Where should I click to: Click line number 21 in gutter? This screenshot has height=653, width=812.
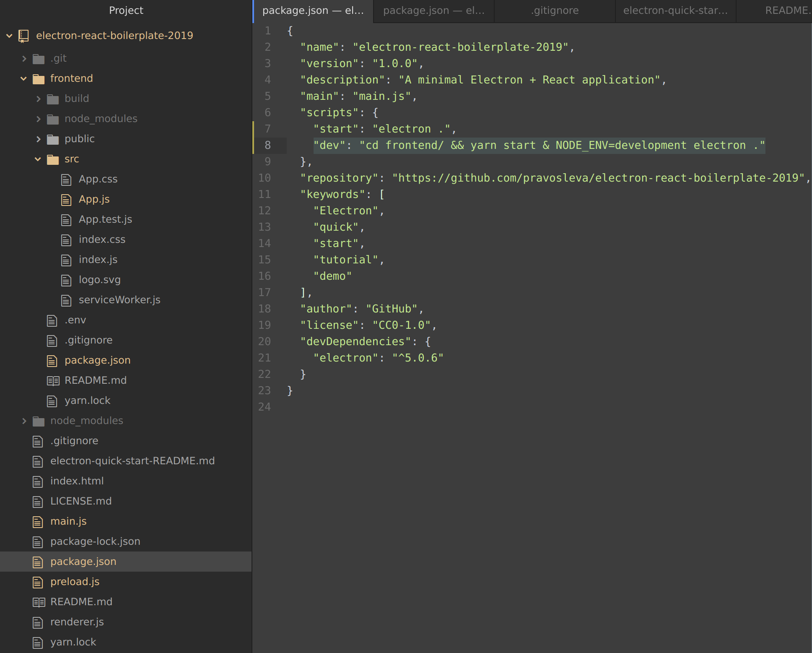coord(265,358)
